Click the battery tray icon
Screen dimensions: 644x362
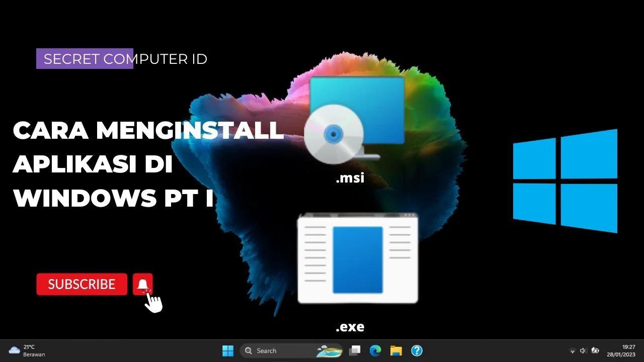[596, 350]
